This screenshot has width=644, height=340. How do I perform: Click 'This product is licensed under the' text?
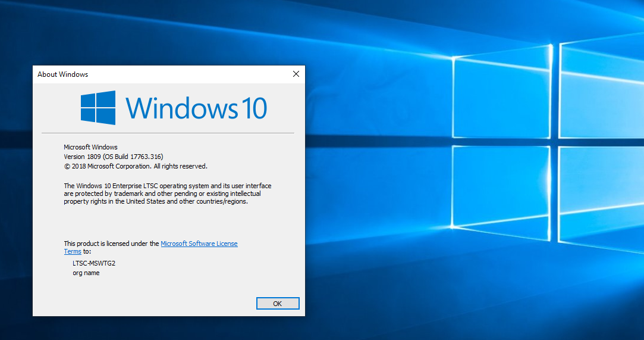111,244
